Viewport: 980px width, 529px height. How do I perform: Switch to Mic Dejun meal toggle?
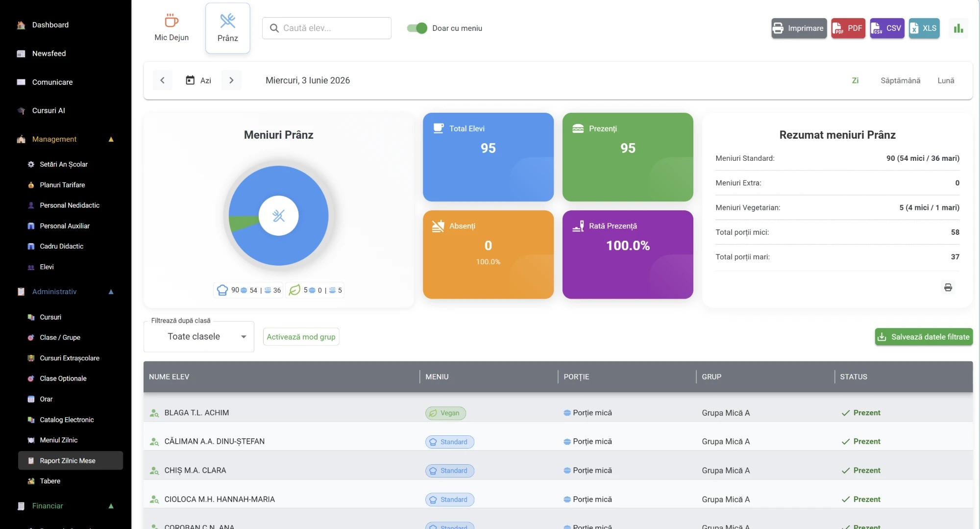click(171, 28)
